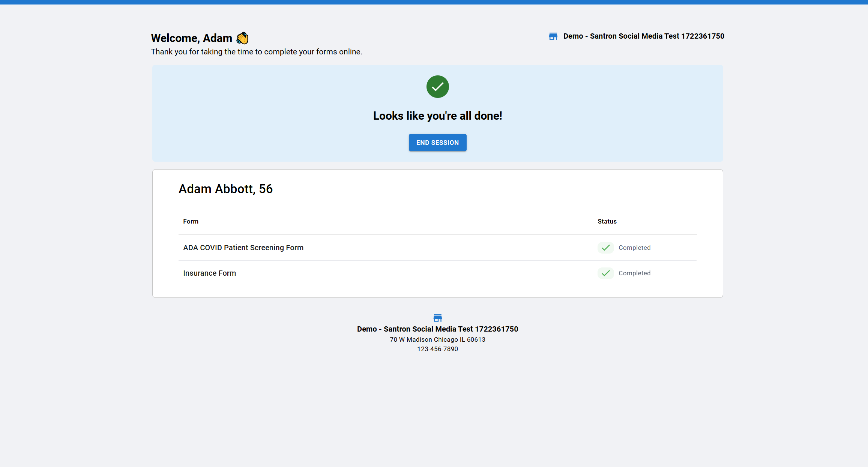The height and width of the screenshot is (467, 868).
Task: Click the phone number 123-456-7890
Action: coord(437,349)
